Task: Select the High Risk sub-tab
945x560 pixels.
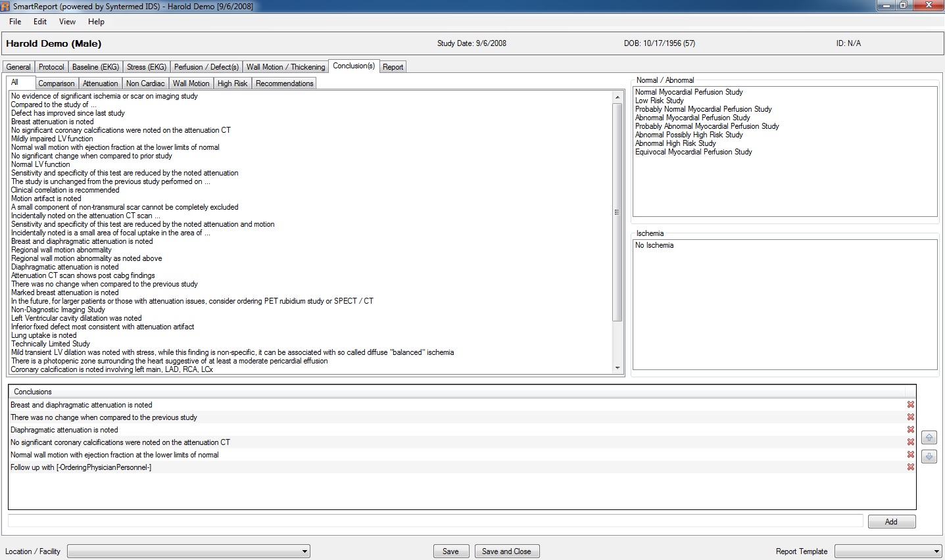Action: pos(232,83)
